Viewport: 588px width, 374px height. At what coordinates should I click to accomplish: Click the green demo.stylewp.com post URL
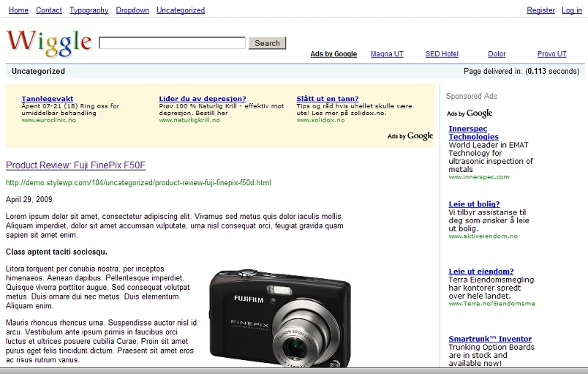tap(138, 183)
